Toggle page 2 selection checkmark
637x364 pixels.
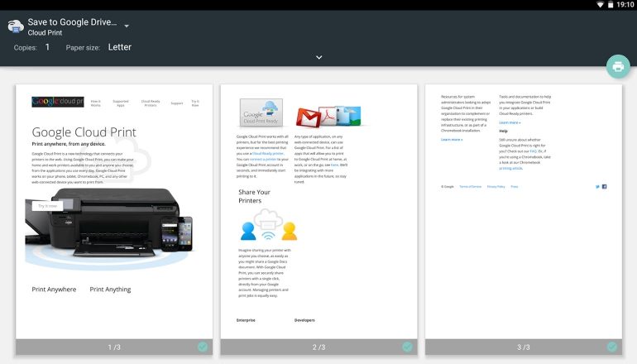tap(407, 347)
